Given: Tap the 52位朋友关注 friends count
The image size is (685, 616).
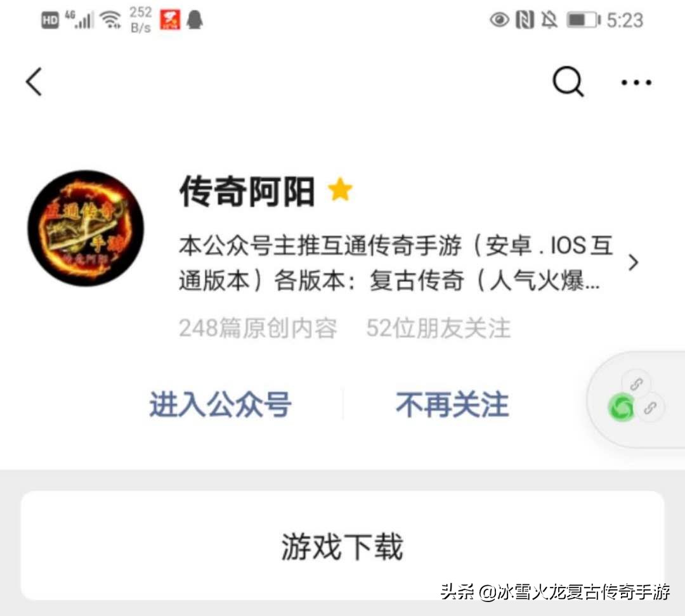Looking at the screenshot, I should [438, 328].
